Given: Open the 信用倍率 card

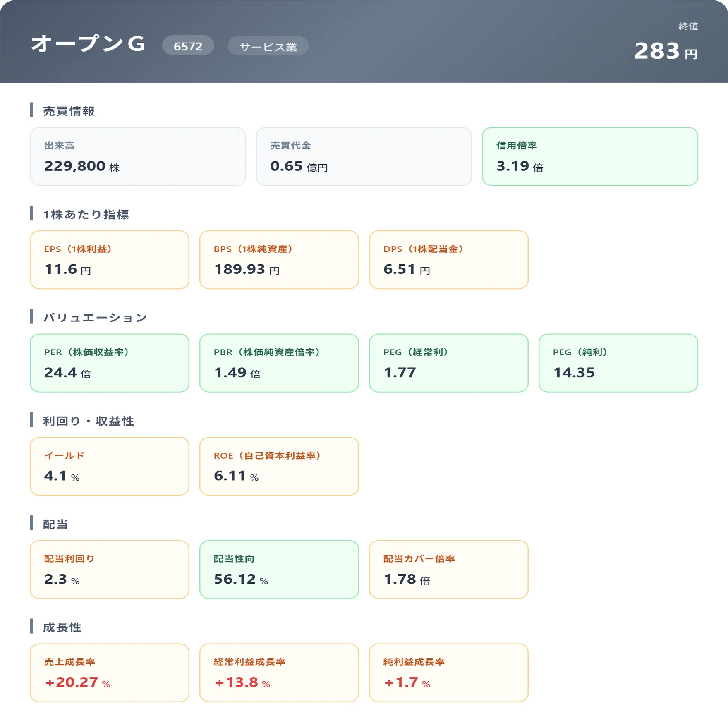Looking at the screenshot, I should click(x=590, y=156).
